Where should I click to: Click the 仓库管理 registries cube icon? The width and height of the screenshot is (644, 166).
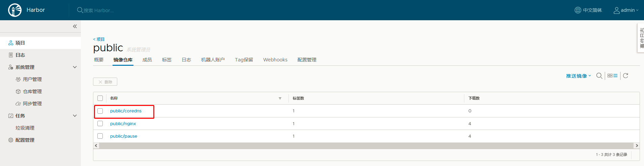18,91
